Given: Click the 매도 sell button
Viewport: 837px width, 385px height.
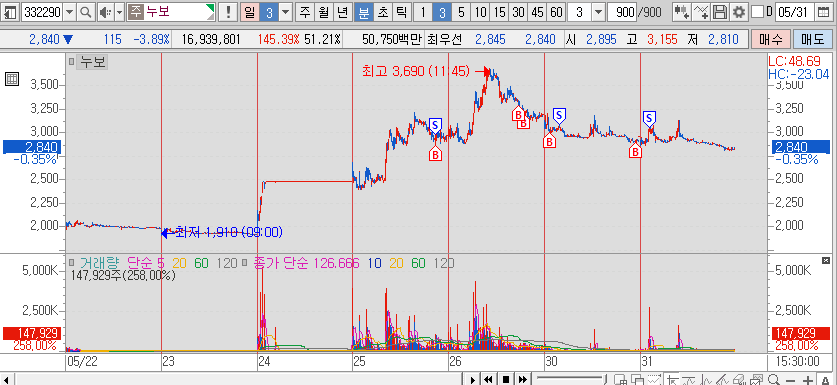Looking at the screenshot, I should pyautogui.click(x=812, y=39).
